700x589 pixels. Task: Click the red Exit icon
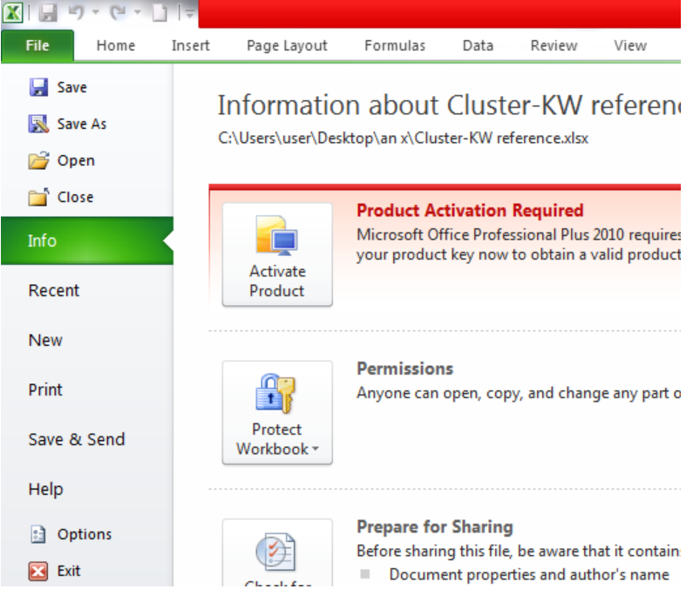tap(38, 571)
